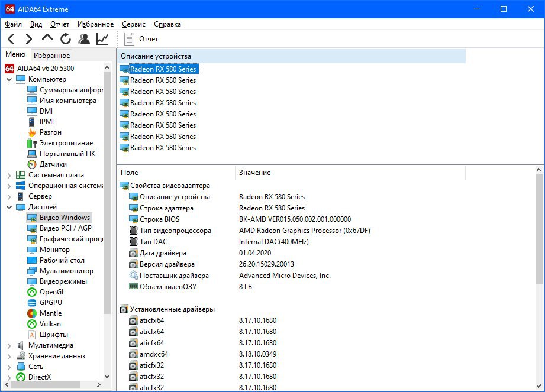Click the Поле column header
Screen dimensions: 545x392
(176, 173)
